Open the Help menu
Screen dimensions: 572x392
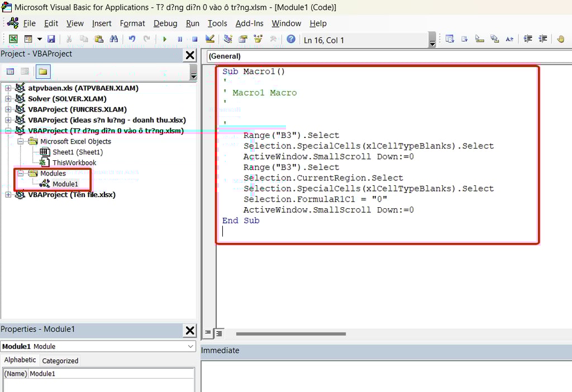click(318, 23)
